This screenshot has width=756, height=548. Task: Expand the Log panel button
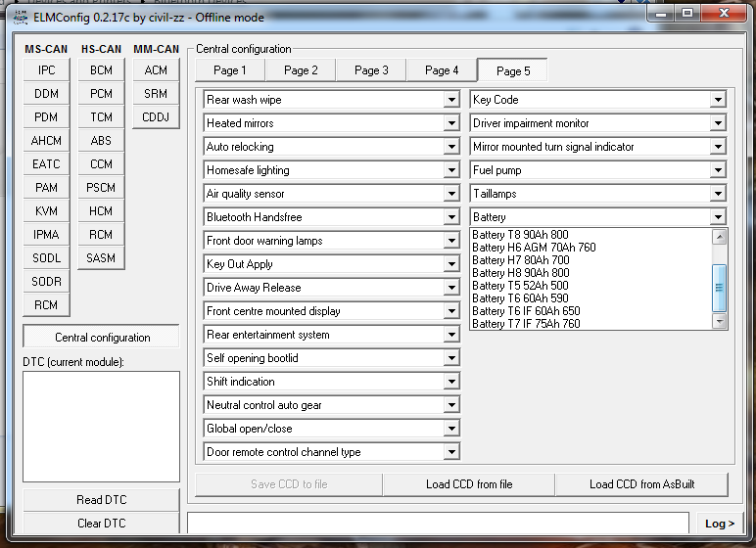[720, 525]
